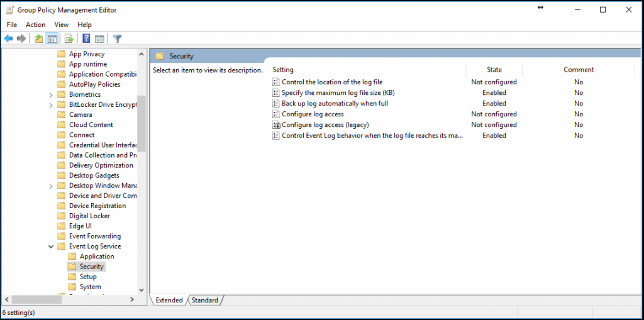This screenshot has width=644, height=320.
Task: Select the Application subfolder
Action: click(x=97, y=257)
